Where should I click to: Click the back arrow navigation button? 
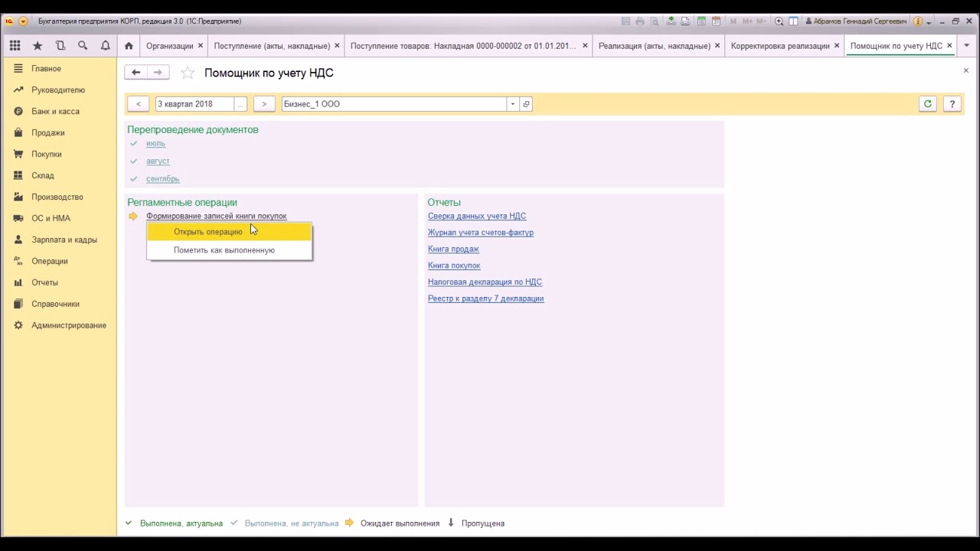[x=136, y=73]
